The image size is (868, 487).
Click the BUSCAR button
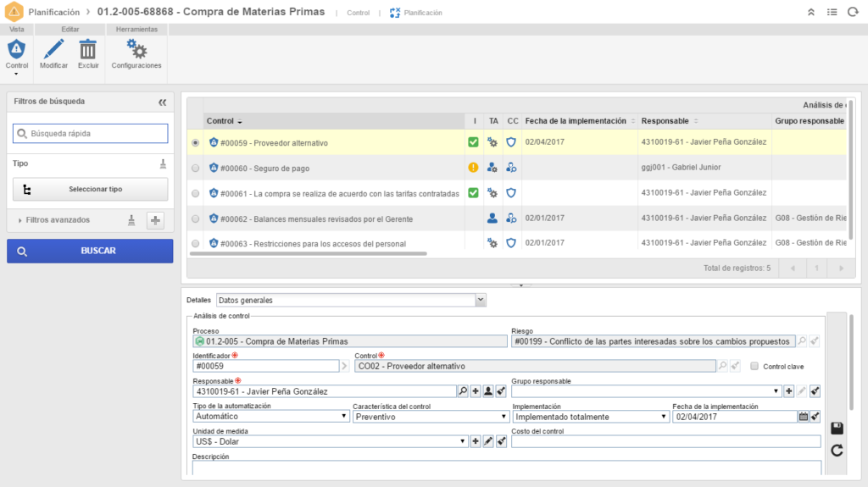point(90,251)
